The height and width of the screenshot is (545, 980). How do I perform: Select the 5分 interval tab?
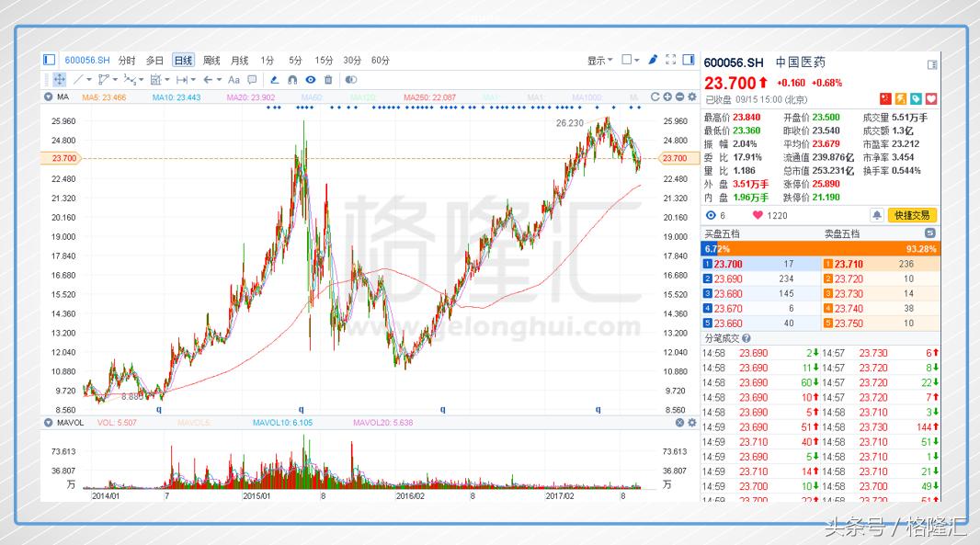(x=295, y=60)
